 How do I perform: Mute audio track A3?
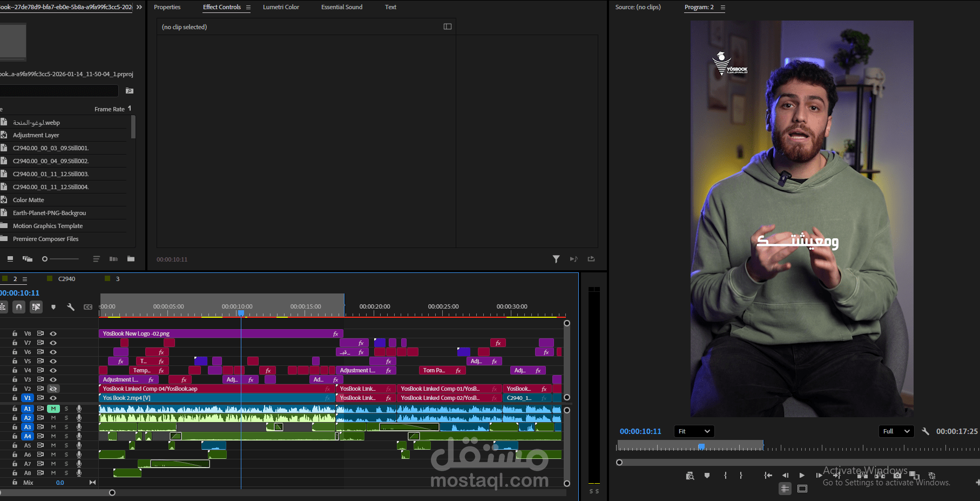[53, 427]
